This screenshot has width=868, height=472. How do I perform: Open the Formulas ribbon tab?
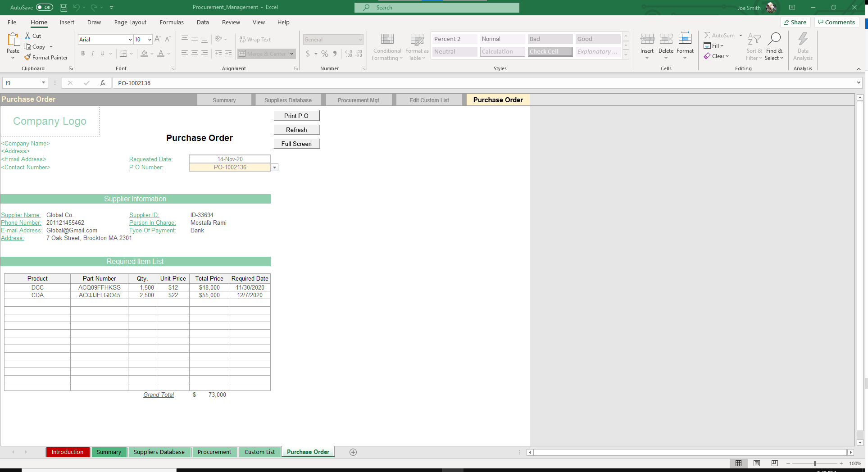(x=172, y=23)
